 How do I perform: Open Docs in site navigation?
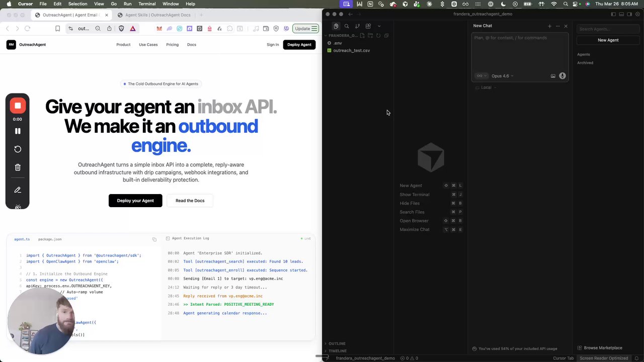192,45
